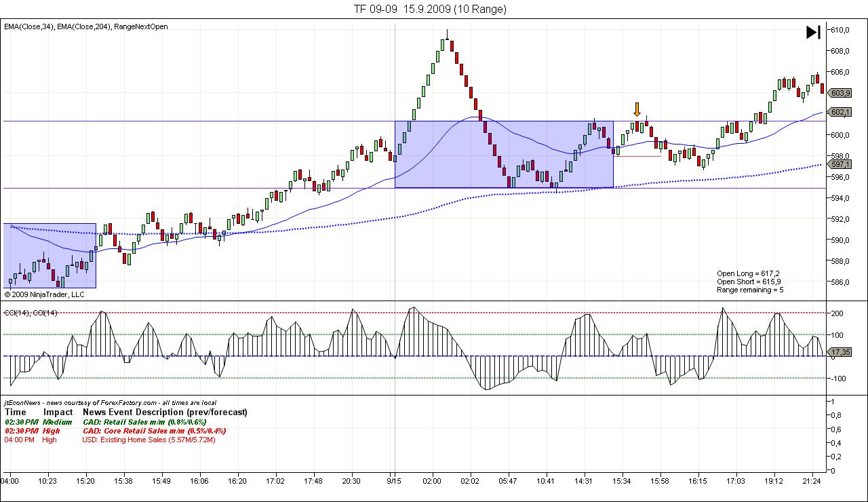Viewport: 868px width, 502px height.
Task: Click the "17:48" label on time axis
Action: 313,481
